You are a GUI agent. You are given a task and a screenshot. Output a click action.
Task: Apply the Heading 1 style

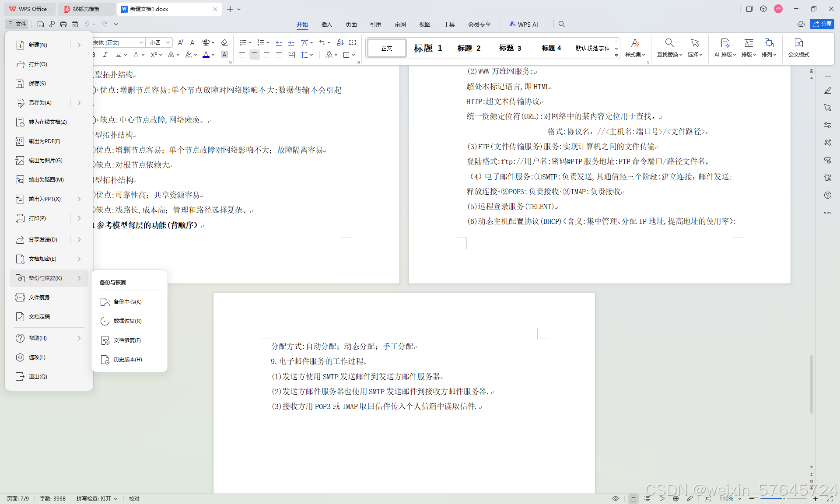(x=428, y=48)
